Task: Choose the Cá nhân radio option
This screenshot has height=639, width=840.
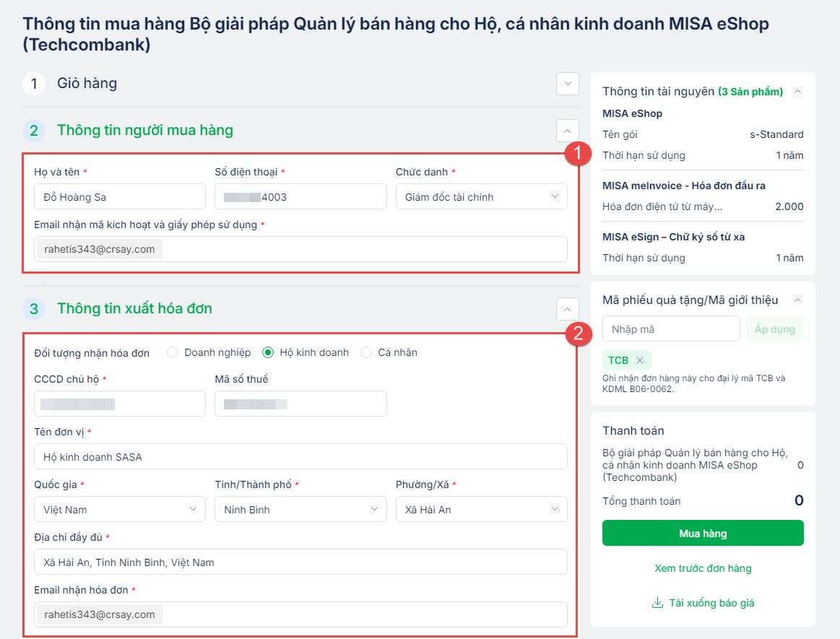Action: tap(366, 352)
